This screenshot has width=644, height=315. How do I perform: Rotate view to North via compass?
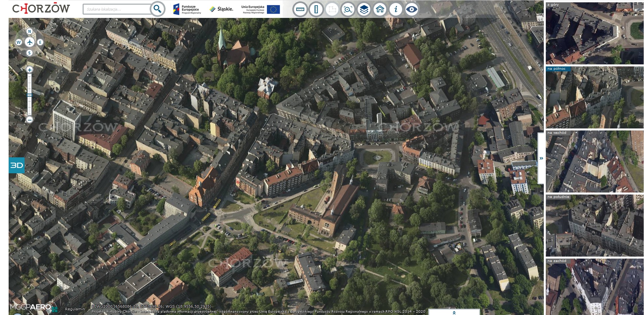point(30,32)
